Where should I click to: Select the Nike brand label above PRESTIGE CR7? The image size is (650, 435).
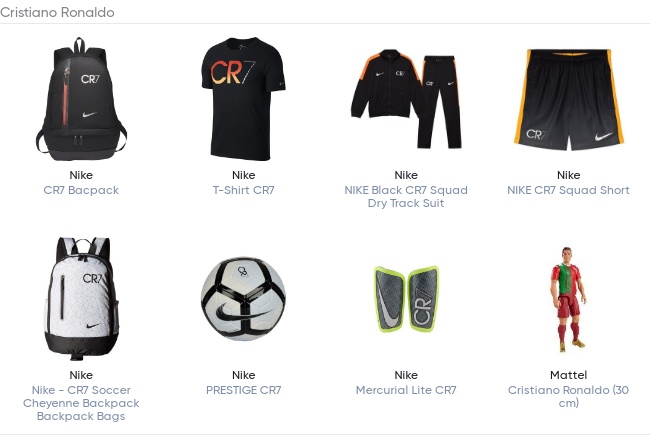[244, 375]
